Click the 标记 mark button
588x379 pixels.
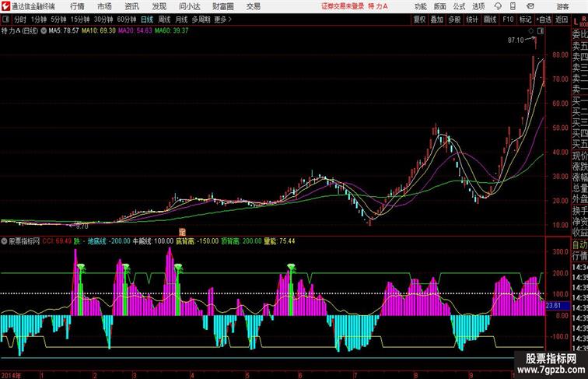(x=525, y=19)
